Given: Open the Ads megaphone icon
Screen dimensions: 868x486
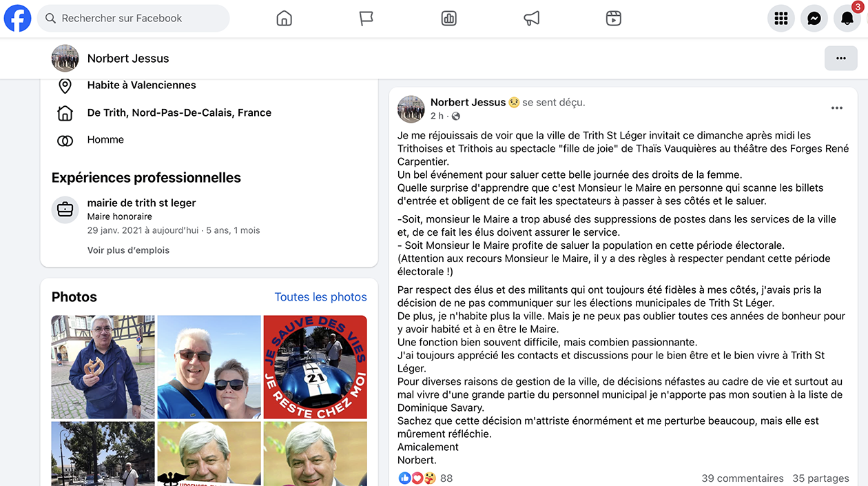Looking at the screenshot, I should coord(532,19).
